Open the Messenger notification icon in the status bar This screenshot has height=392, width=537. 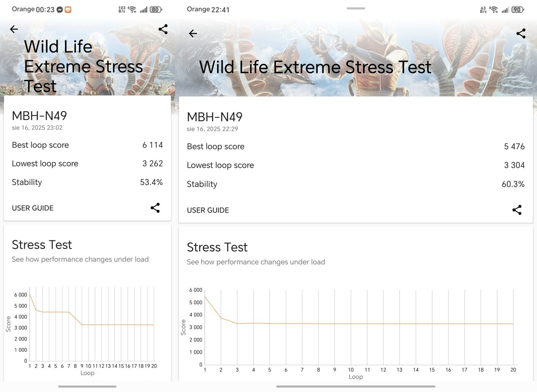[x=60, y=10]
